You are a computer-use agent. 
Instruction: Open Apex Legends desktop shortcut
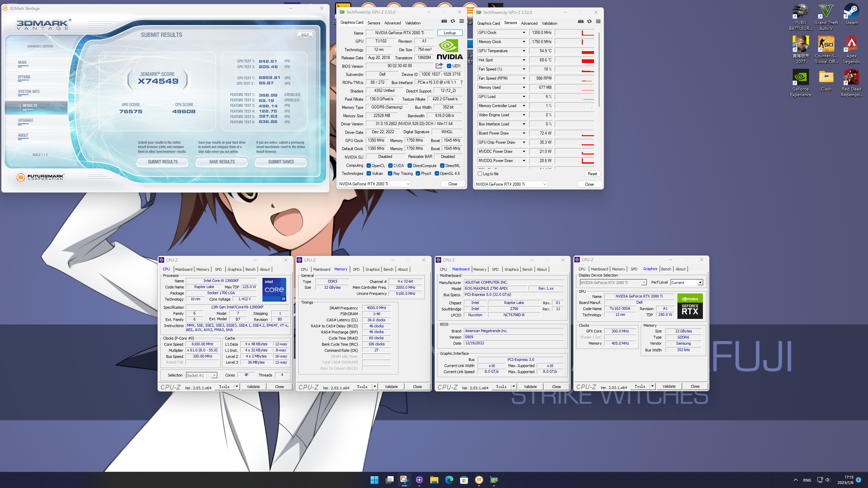[851, 50]
